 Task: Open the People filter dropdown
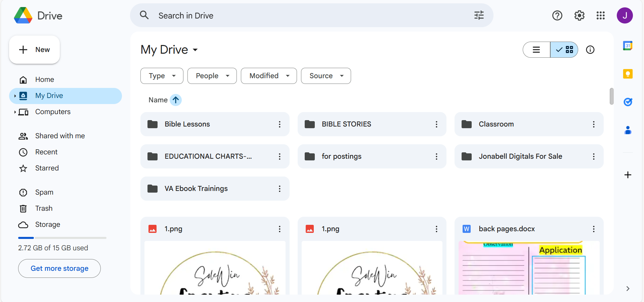tap(212, 76)
